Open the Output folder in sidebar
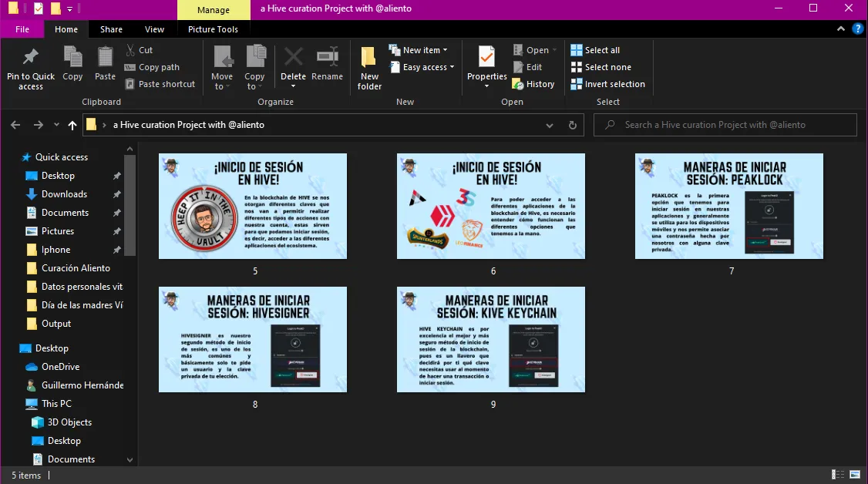The height and width of the screenshot is (484, 868). coord(56,324)
